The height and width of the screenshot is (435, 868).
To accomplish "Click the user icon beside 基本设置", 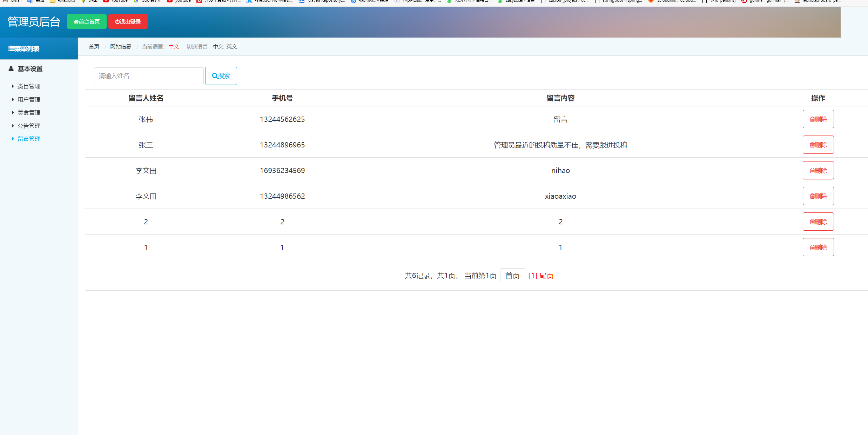I will (x=11, y=69).
